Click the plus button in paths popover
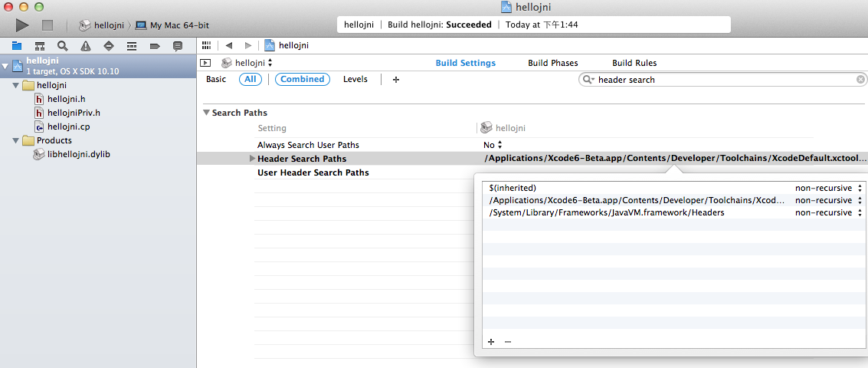 point(491,342)
